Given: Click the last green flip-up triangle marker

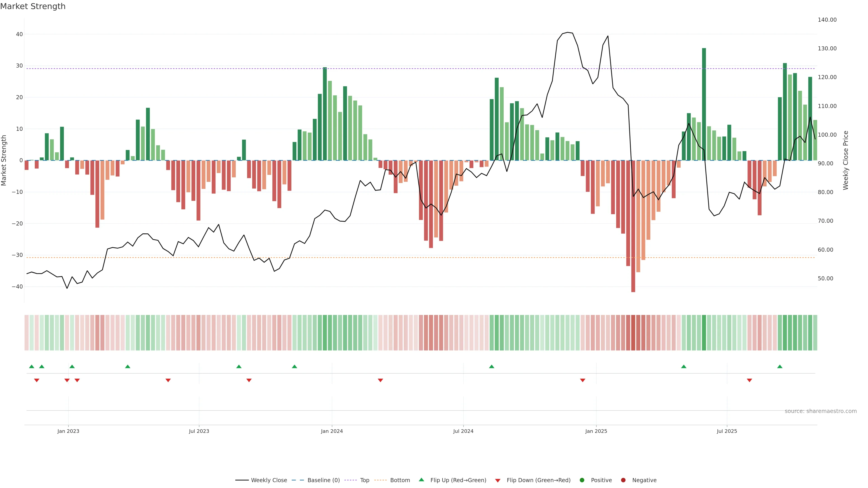Looking at the screenshot, I should point(780,366).
